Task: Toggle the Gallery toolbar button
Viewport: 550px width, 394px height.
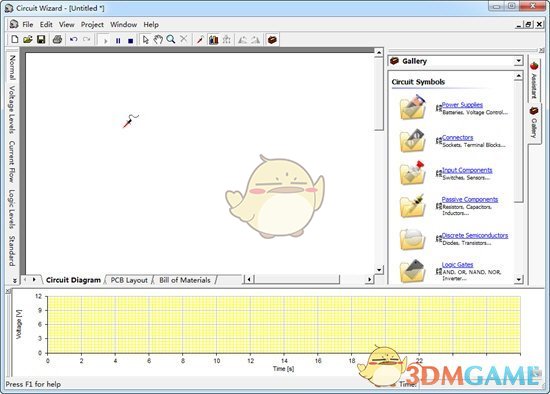Action: click(272, 40)
